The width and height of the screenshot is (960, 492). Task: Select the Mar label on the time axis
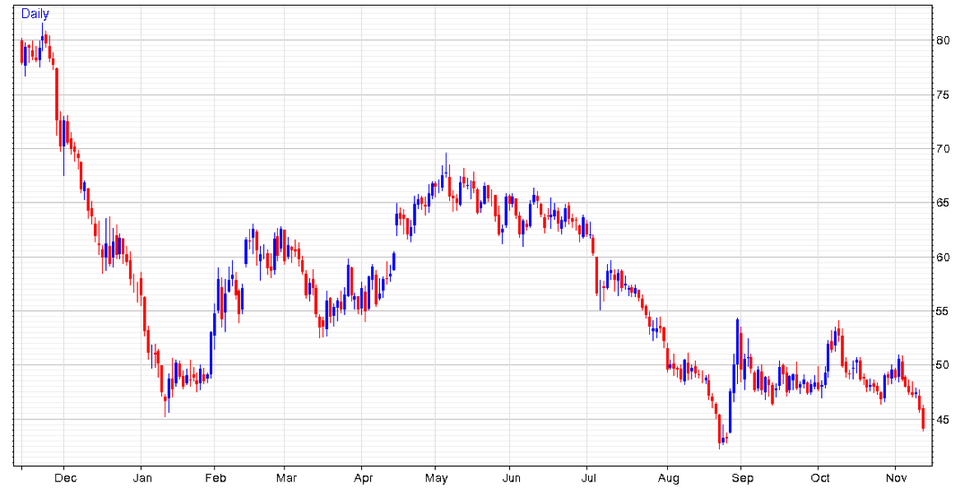(x=286, y=478)
